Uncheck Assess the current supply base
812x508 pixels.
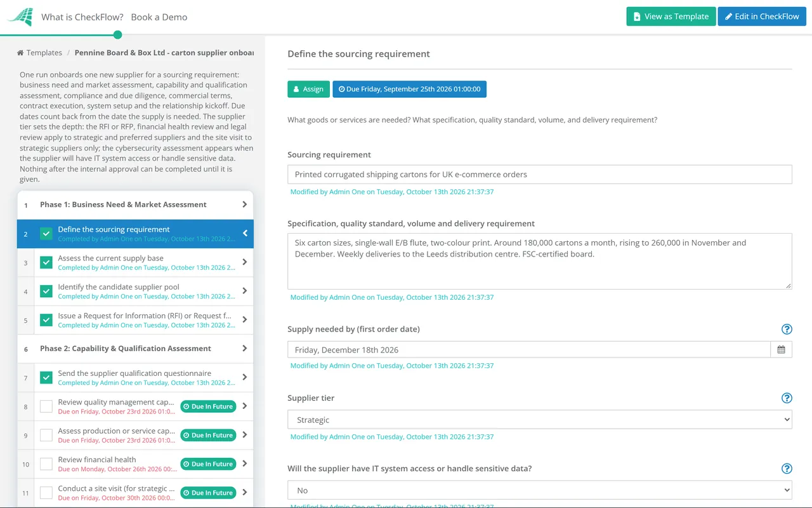point(46,262)
